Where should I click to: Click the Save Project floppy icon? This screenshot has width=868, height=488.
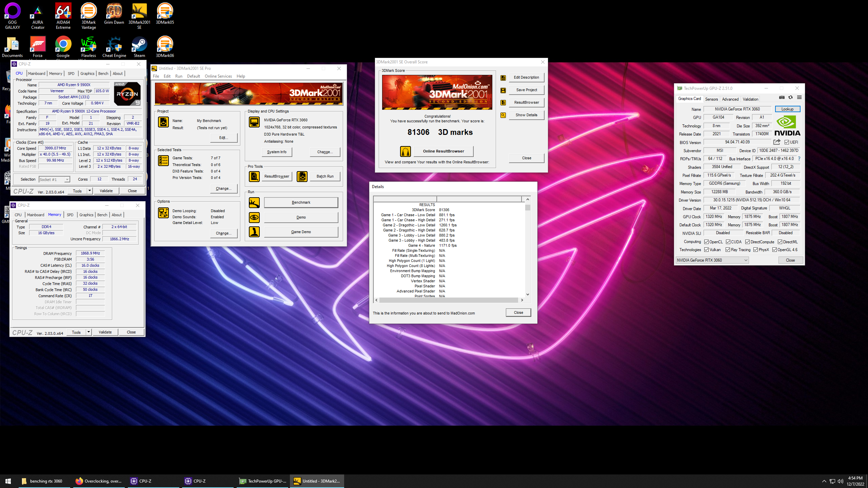point(503,90)
